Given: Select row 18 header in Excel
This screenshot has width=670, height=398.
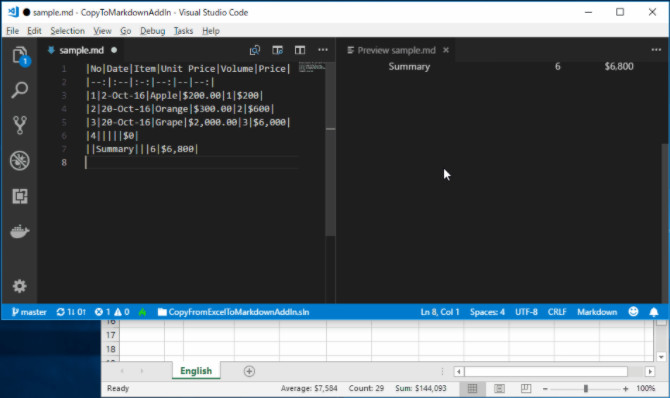Looking at the screenshot, I should coord(111,349).
